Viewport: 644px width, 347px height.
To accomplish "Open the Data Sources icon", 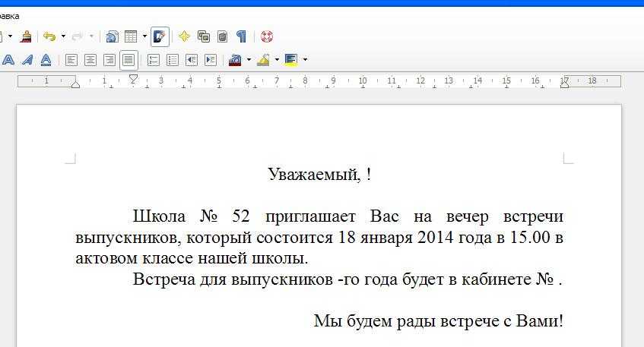I will [222, 36].
